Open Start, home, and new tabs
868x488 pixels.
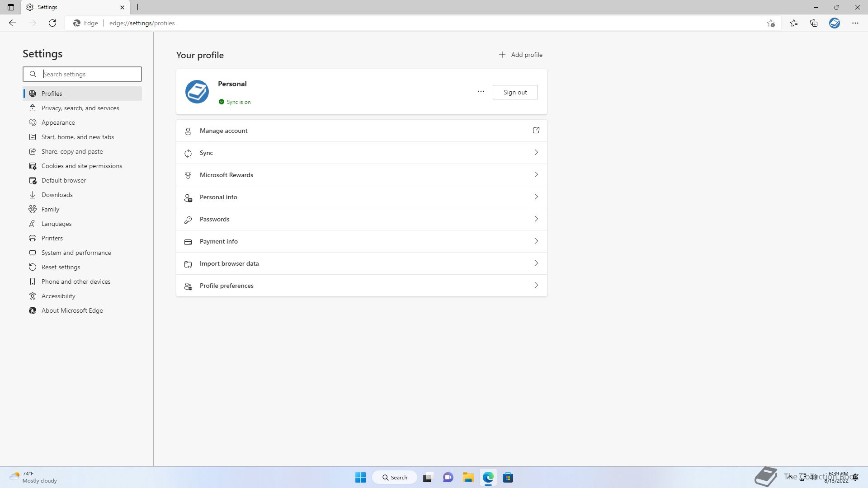pos(82,137)
